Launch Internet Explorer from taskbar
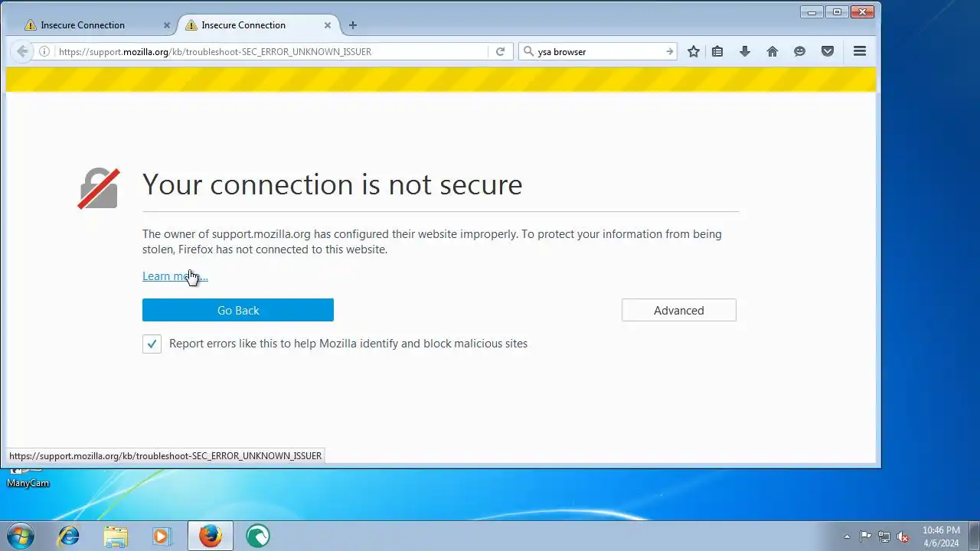Viewport: 980px width, 551px height. tap(69, 536)
